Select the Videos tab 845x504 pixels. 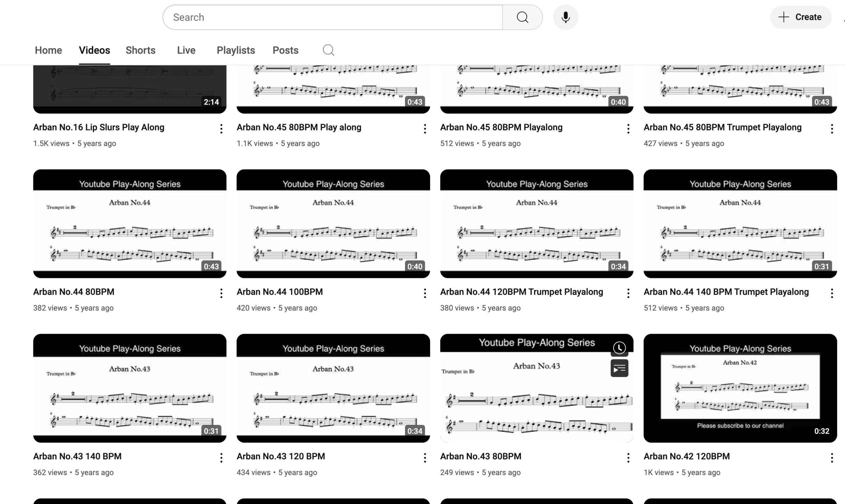[x=94, y=50]
